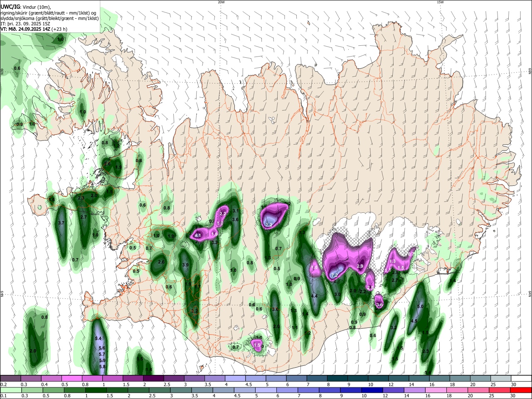Screen dimensions: 532x399
Task: Click the 4.1 value in the pink snow patch
Action: 198,236
